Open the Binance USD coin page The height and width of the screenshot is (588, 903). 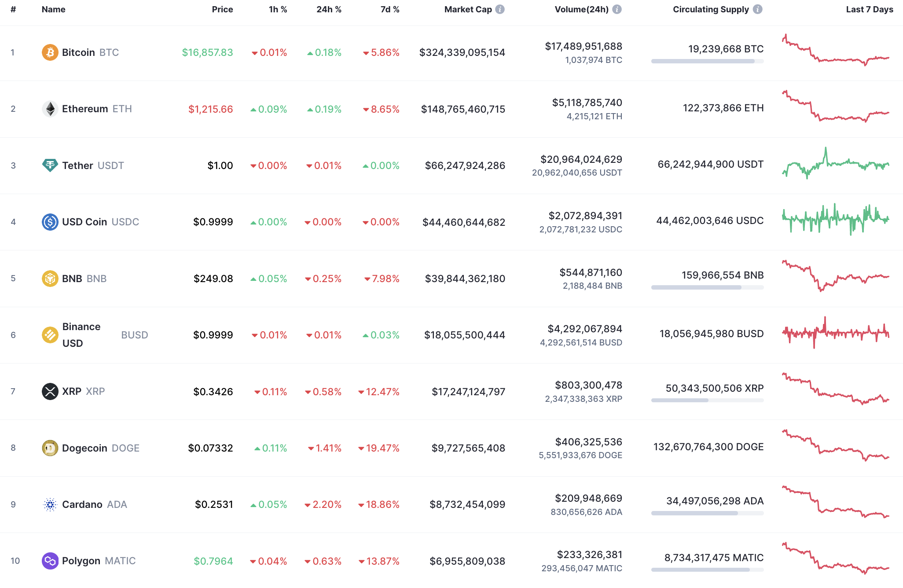pyautogui.click(x=81, y=334)
